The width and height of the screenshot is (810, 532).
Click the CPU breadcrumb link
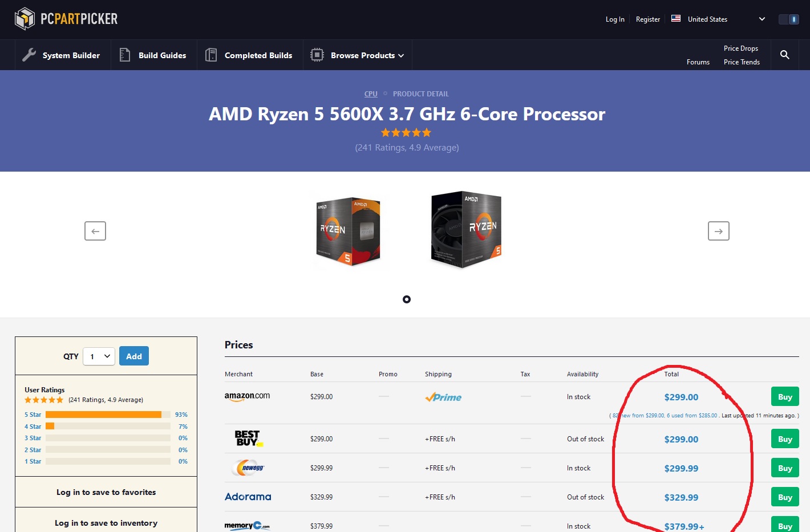click(x=371, y=94)
